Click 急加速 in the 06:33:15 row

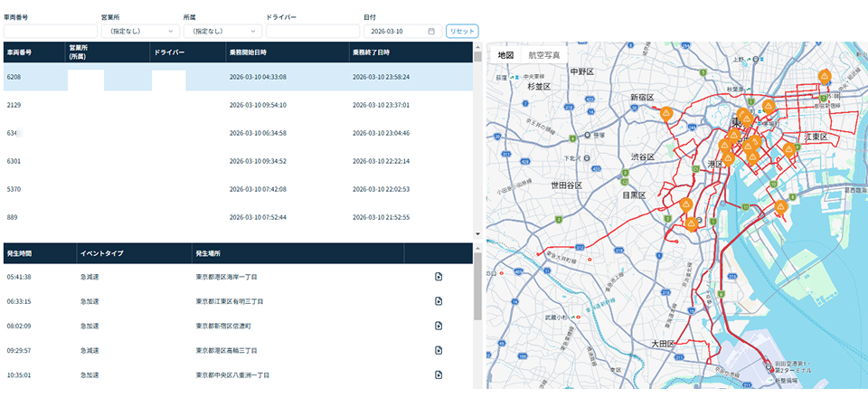(x=90, y=301)
